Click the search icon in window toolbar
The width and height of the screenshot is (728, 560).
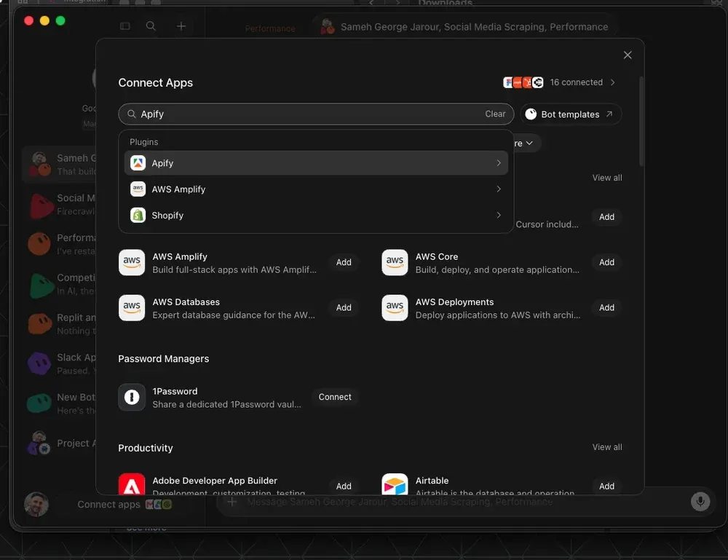(x=151, y=26)
